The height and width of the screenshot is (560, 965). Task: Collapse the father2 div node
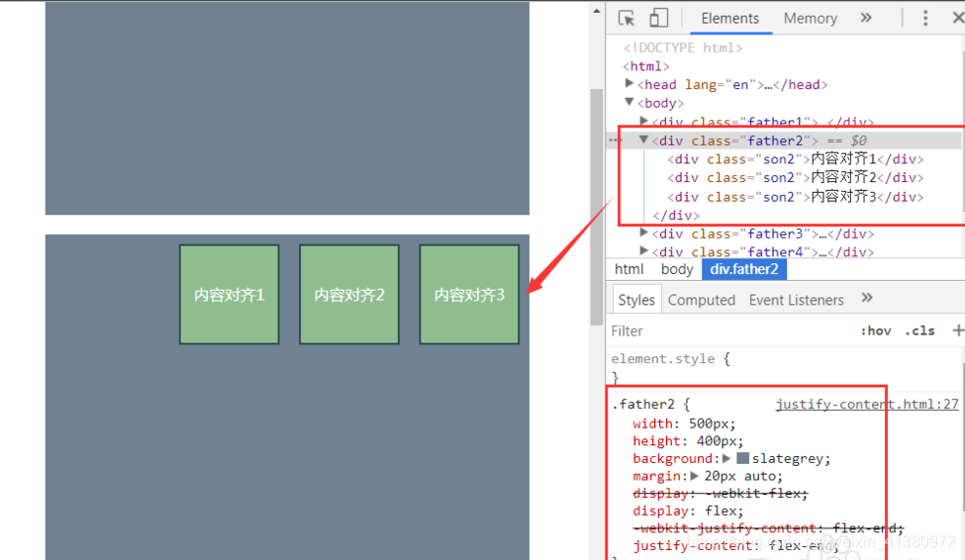(643, 140)
